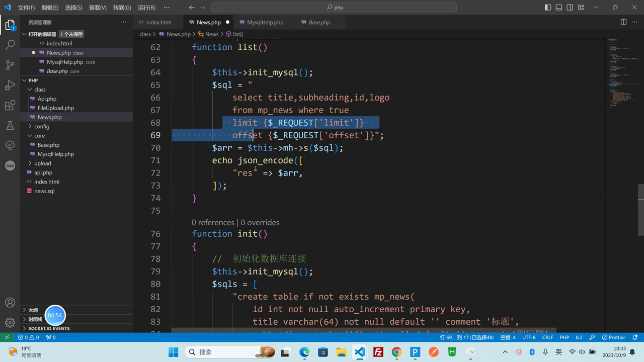Open Windows Start menu

pos(174,352)
